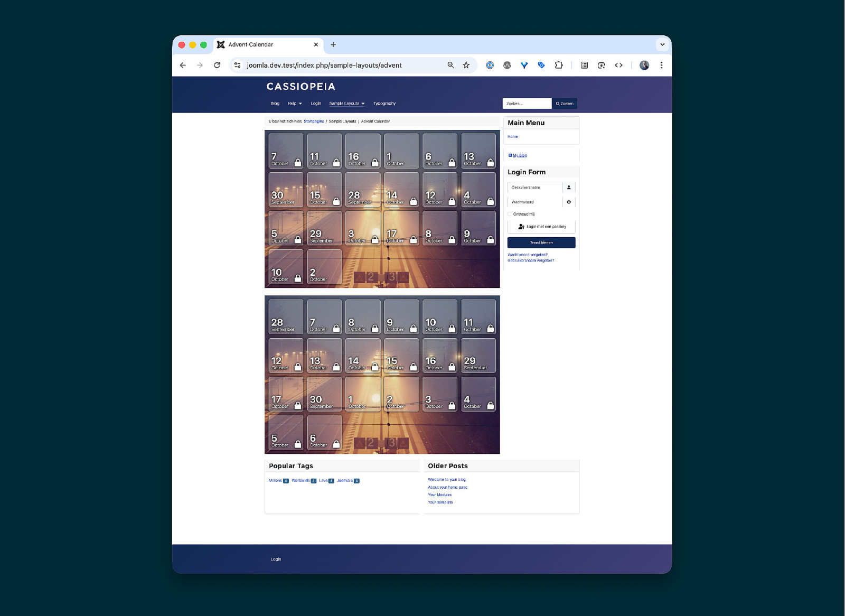Image resolution: width=845 pixels, height=616 pixels.
Task: Reload the page with refresh icon
Action: pos(217,65)
